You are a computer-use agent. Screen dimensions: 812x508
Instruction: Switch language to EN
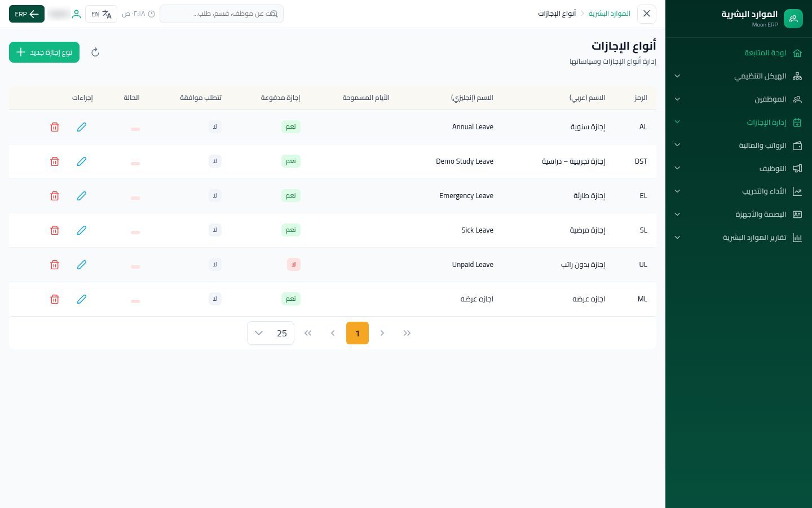point(101,14)
